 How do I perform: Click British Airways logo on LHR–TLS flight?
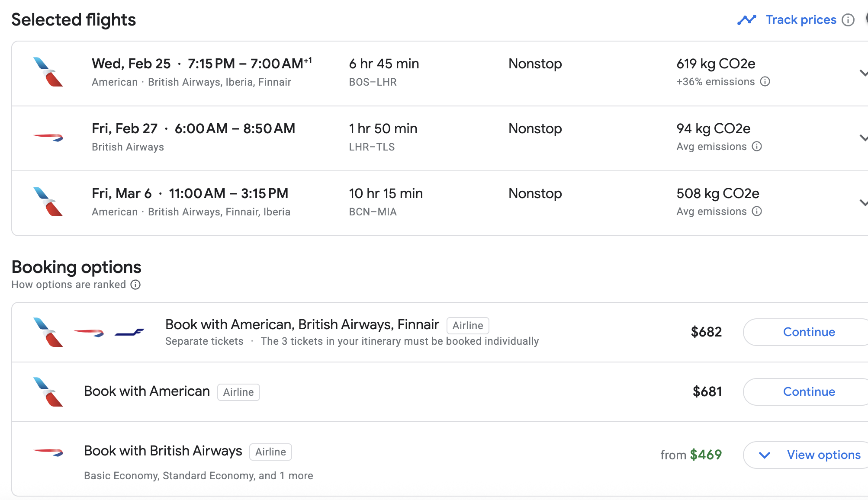pyautogui.click(x=48, y=138)
